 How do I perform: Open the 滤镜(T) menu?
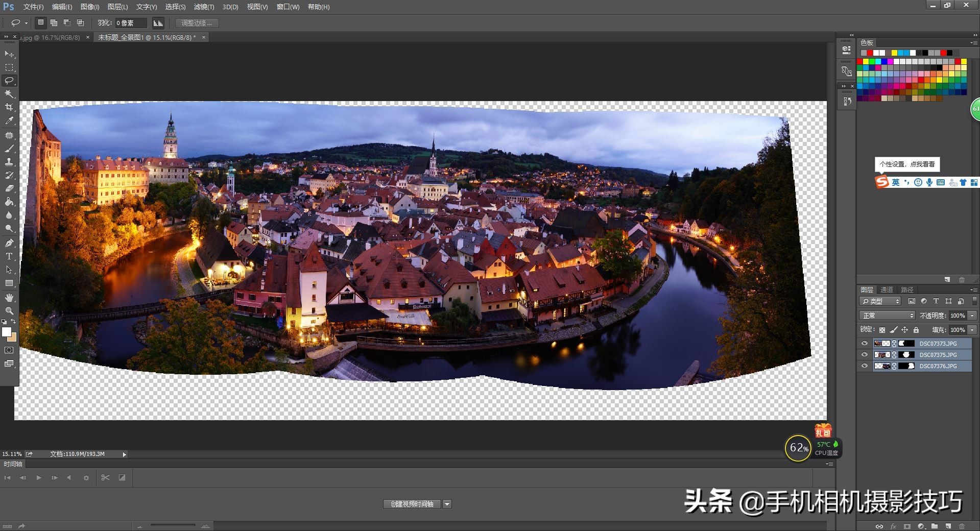tap(204, 7)
